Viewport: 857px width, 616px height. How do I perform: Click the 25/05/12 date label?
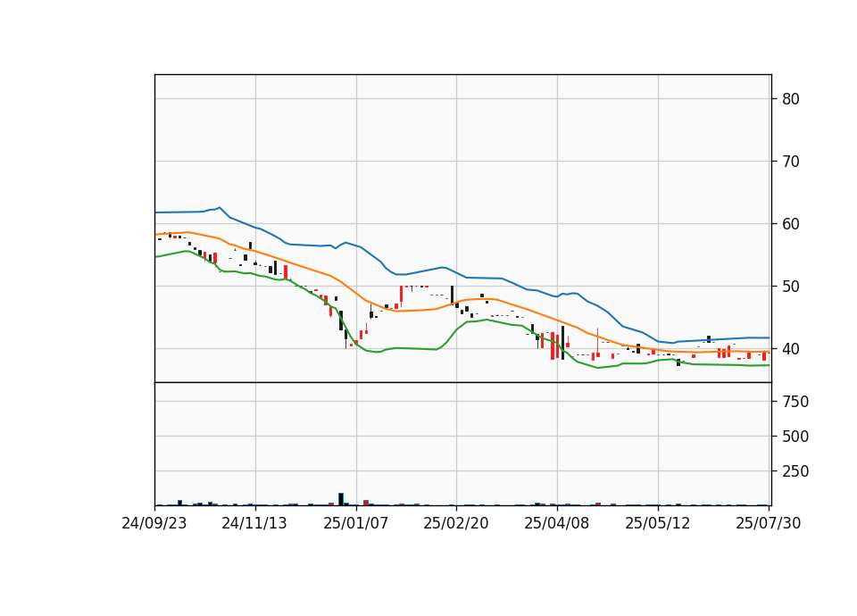(x=658, y=523)
